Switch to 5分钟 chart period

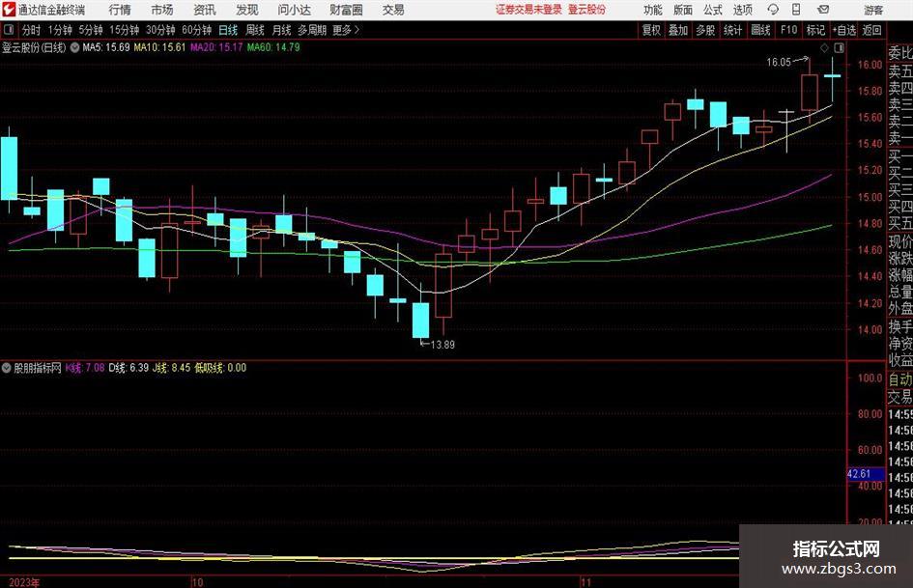click(x=90, y=30)
